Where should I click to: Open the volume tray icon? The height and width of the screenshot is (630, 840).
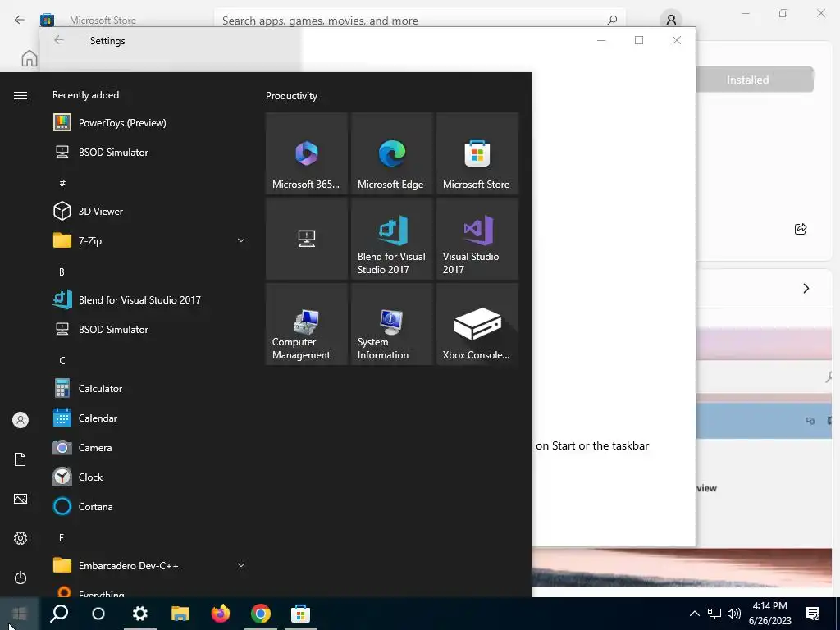[734, 614]
